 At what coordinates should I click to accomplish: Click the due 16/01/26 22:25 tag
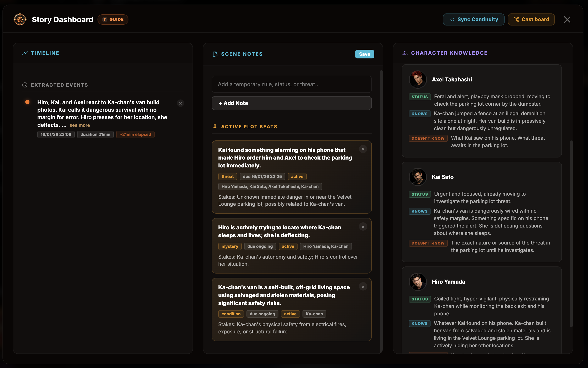[262, 177]
